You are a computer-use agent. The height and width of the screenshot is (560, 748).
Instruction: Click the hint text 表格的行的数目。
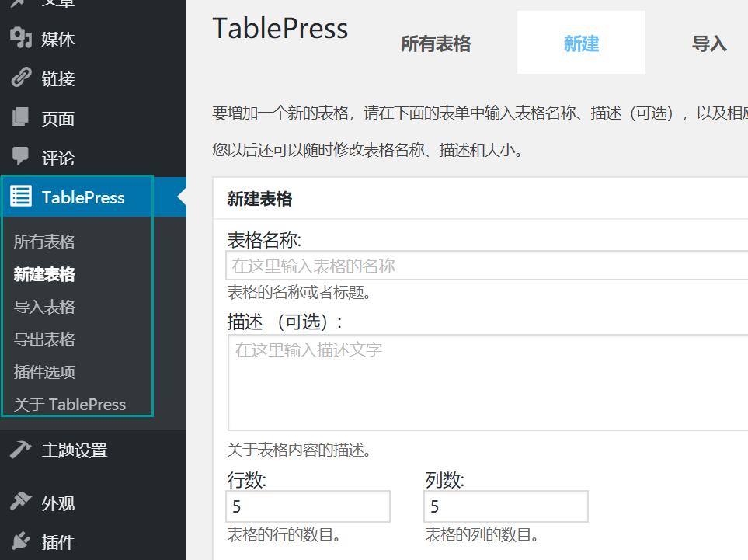pos(284,534)
